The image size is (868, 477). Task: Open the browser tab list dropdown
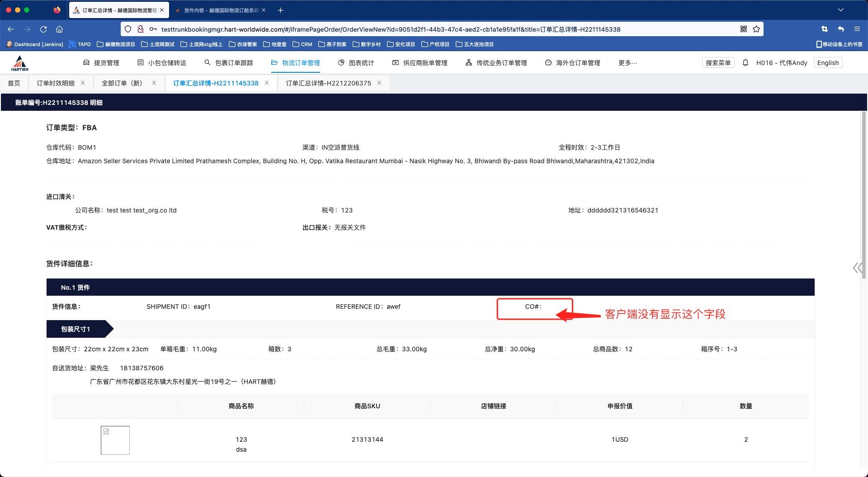coord(840,10)
